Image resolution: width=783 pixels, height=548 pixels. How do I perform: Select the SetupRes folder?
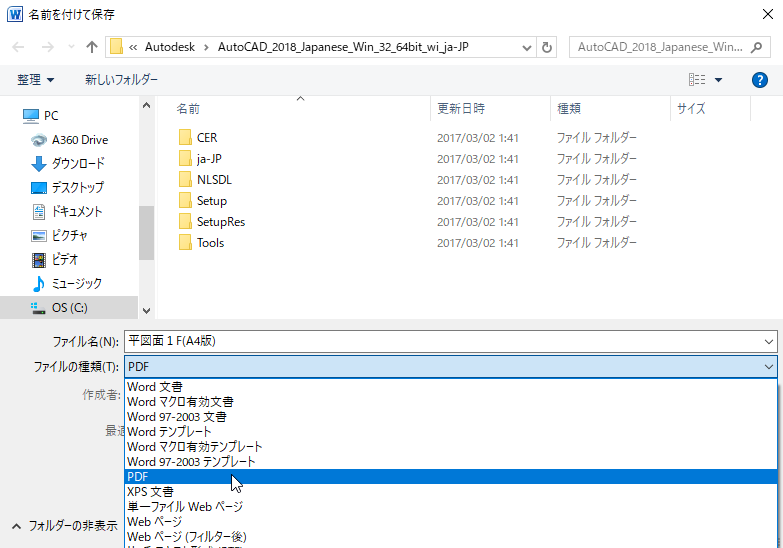tap(221, 222)
